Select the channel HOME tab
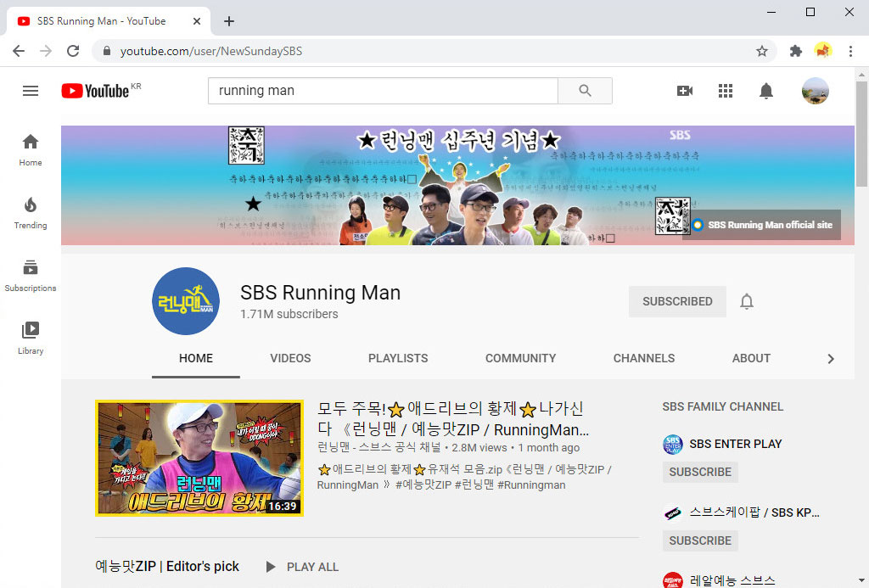 [196, 359]
